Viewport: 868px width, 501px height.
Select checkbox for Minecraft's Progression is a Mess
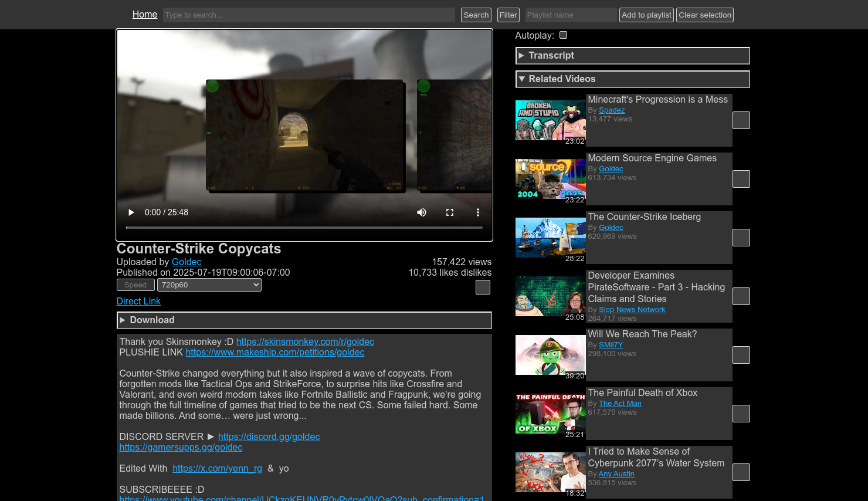coord(741,120)
